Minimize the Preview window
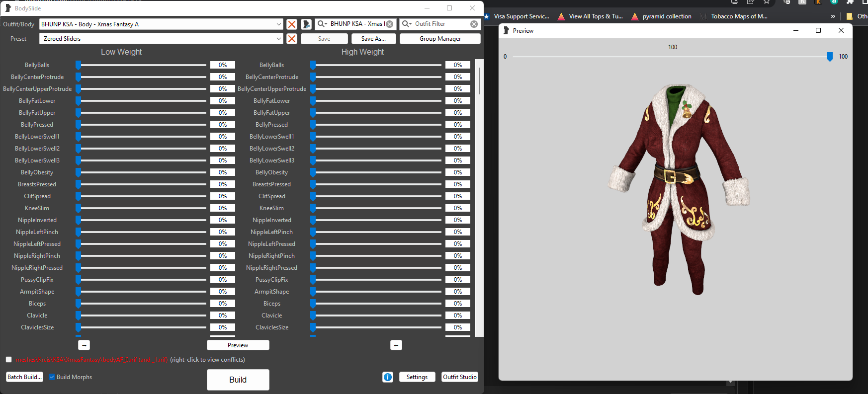Viewport: 868px width, 394px height. 796,30
